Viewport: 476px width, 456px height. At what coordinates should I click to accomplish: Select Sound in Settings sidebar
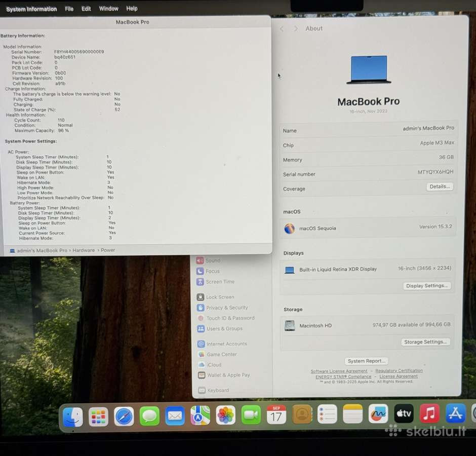pos(208,260)
